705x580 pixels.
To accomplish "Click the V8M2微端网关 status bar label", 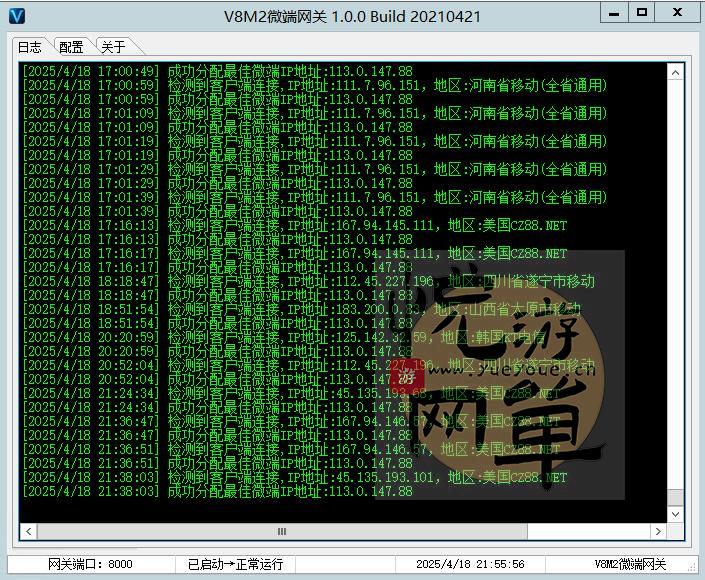I will (630, 564).
